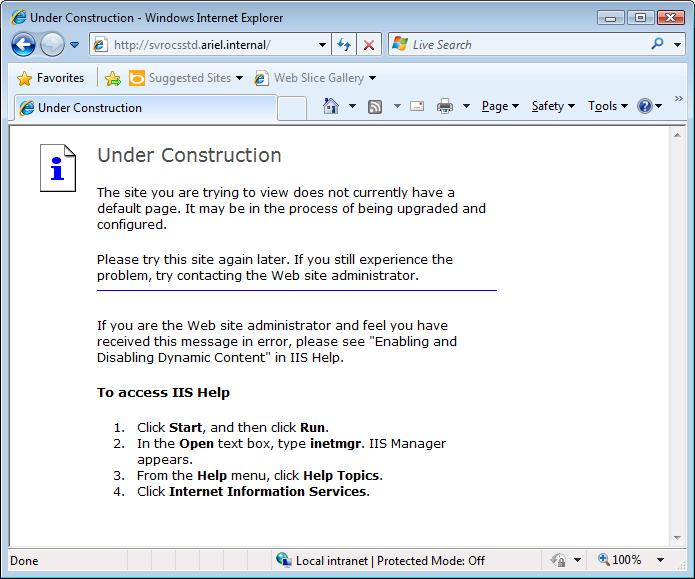Click the scrollbar up arrow
Viewport: 695px width, 579px height.
point(677,135)
